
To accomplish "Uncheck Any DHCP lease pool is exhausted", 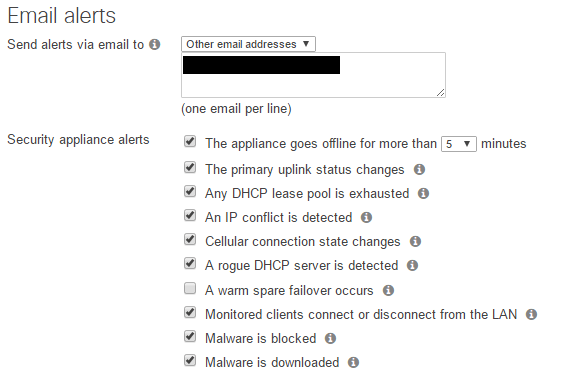I will [190, 191].
